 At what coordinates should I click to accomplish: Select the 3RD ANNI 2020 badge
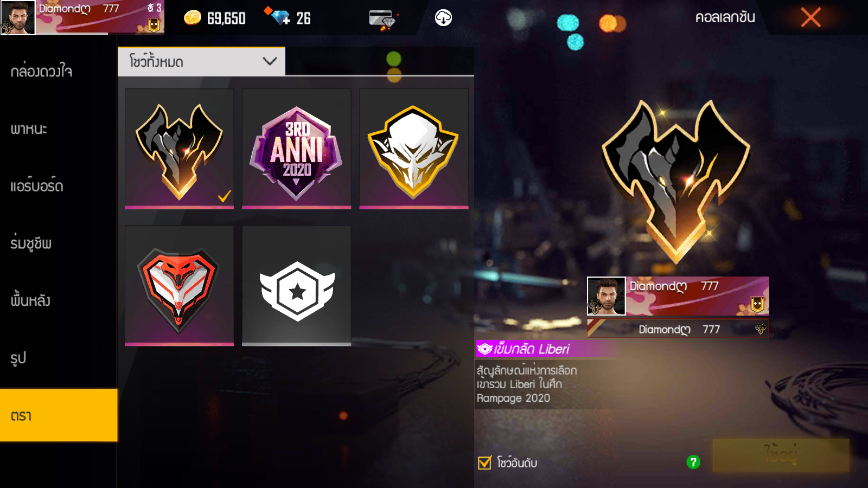coord(296,149)
